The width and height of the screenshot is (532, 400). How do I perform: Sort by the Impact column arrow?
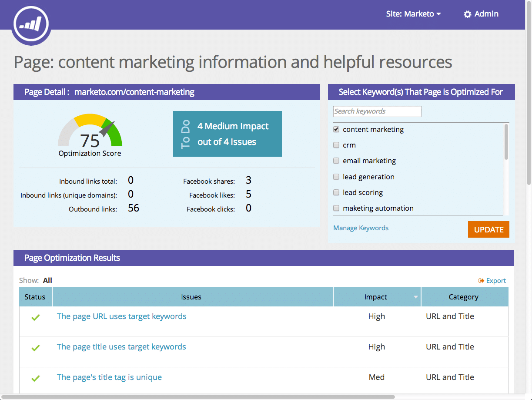point(415,297)
